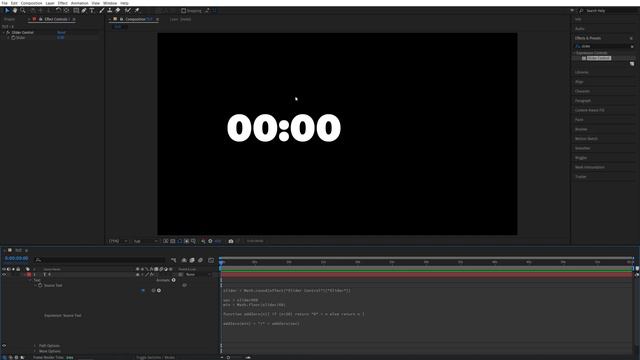Toggle the Slider Control fx switch

pos(8,33)
